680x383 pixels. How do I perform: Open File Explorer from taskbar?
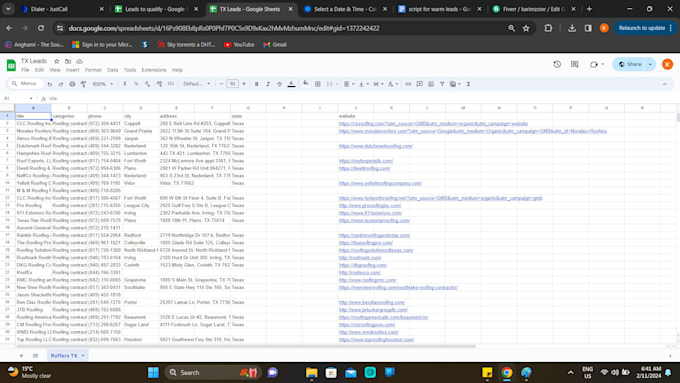click(311, 373)
